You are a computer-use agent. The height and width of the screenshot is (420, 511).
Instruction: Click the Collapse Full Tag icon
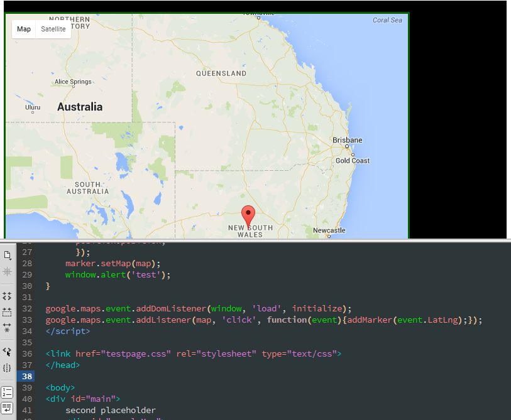point(7,296)
